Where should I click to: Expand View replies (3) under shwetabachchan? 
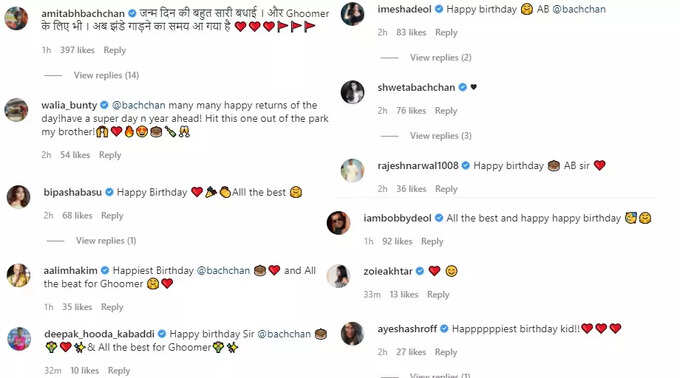441,136
